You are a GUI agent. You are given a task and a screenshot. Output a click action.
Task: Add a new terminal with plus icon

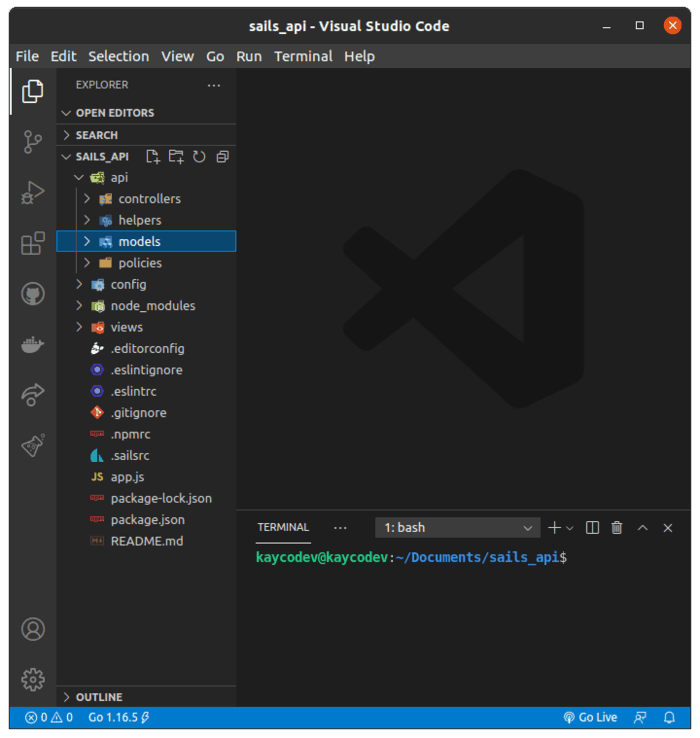click(555, 528)
